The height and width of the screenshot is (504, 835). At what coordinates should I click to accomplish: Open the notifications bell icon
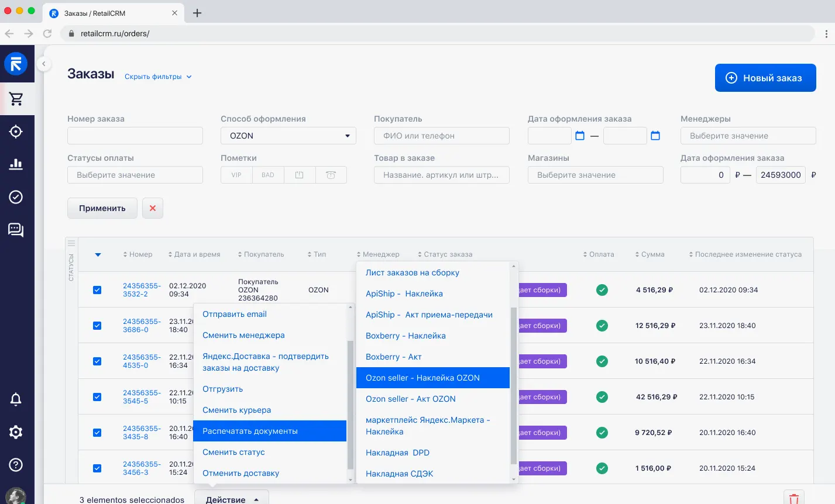pyautogui.click(x=16, y=399)
